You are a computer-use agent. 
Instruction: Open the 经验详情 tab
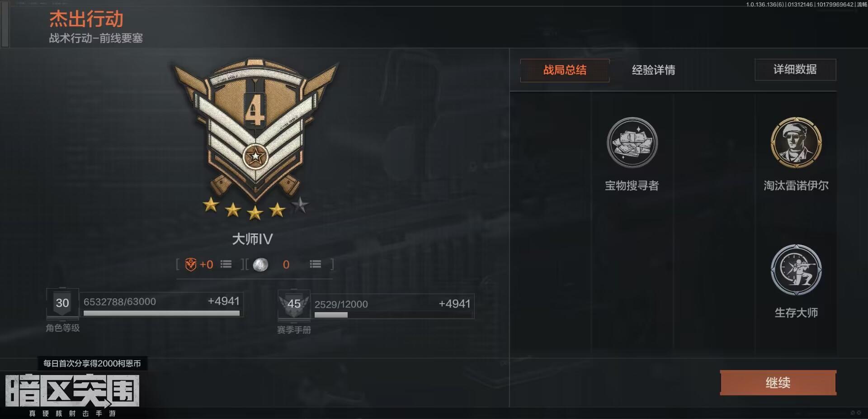pyautogui.click(x=653, y=70)
